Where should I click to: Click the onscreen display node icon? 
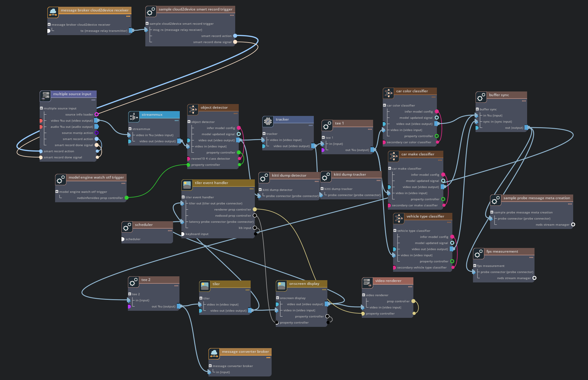(281, 286)
